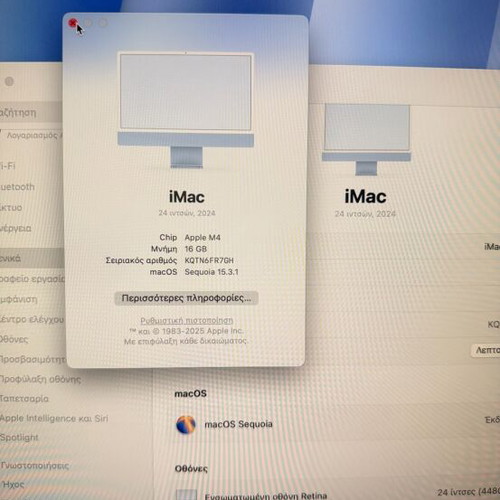This screenshot has height=500, width=500.
Task: Select the highlighted Γενικά sidebar item
Action: click(32, 258)
